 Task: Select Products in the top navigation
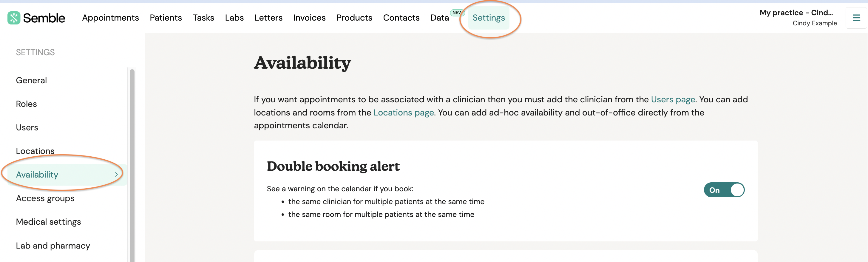[x=354, y=18]
